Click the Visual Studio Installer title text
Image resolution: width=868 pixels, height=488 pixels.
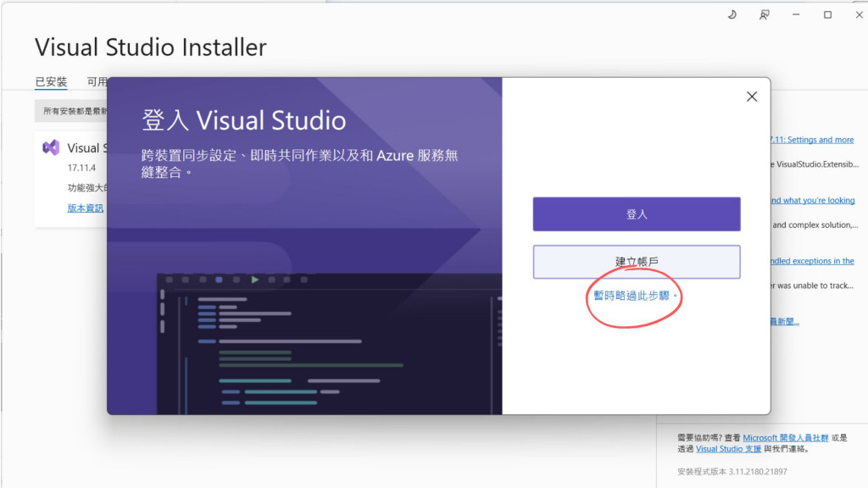coord(151,47)
